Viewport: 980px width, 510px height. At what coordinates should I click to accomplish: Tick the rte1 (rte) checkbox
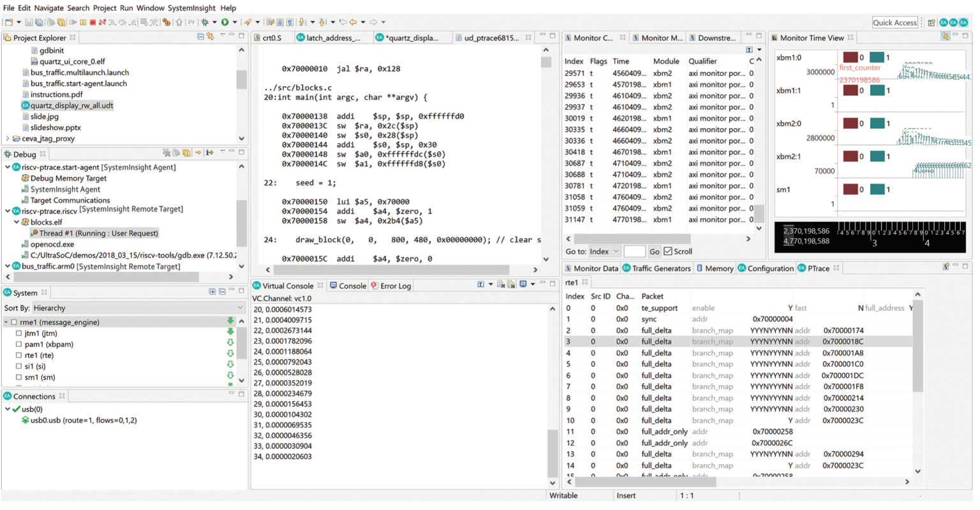pos(19,355)
